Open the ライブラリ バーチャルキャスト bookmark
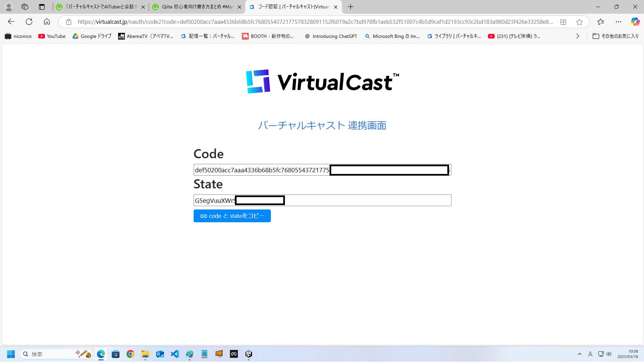 click(454, 36)
